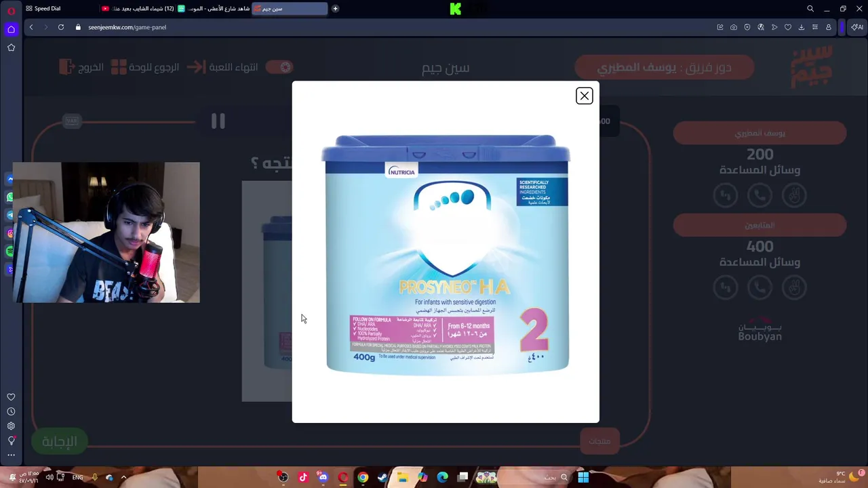The width and height of the screenshot is (868, 488).
Task: Open the Windows Start menu
Action: (x=583, y=477)
